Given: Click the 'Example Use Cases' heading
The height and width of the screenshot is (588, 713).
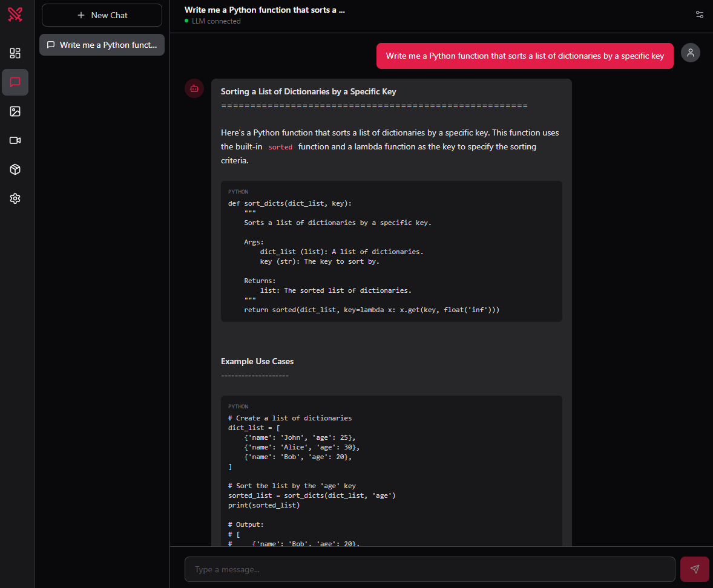Looking at the screenshot, I should point(257,361).
